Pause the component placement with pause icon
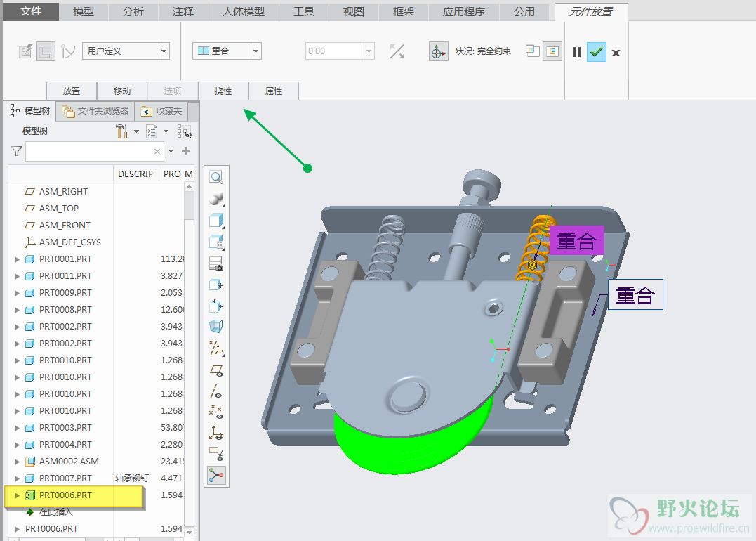756x541 pixels. pyautogui.click(x=576, y=52)
